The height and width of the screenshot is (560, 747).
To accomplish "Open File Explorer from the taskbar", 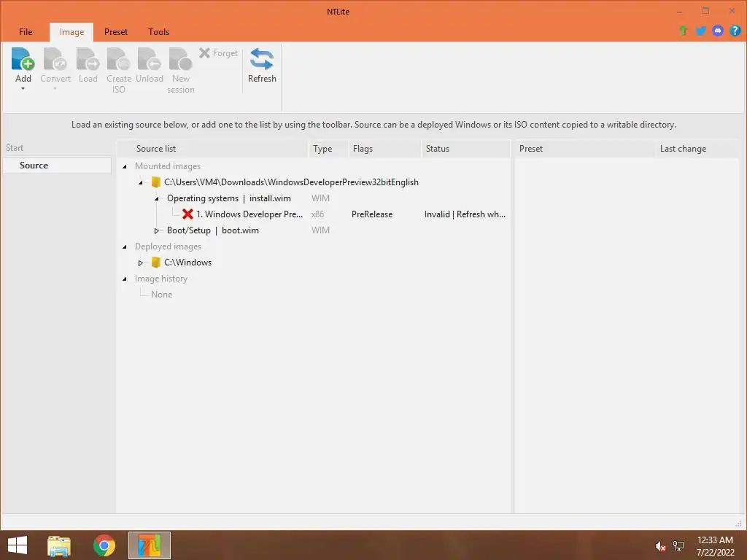I will pyautogui.click(x=59, y=545).
